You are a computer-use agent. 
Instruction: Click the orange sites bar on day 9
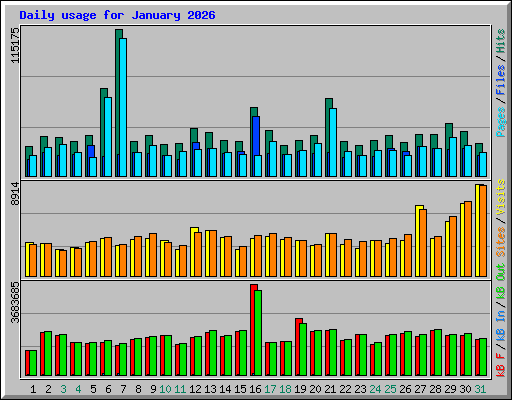153,255
